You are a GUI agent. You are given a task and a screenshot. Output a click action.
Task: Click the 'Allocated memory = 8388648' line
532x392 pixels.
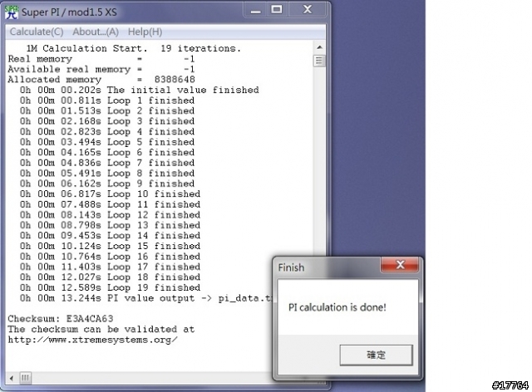[x=101, y=80]
